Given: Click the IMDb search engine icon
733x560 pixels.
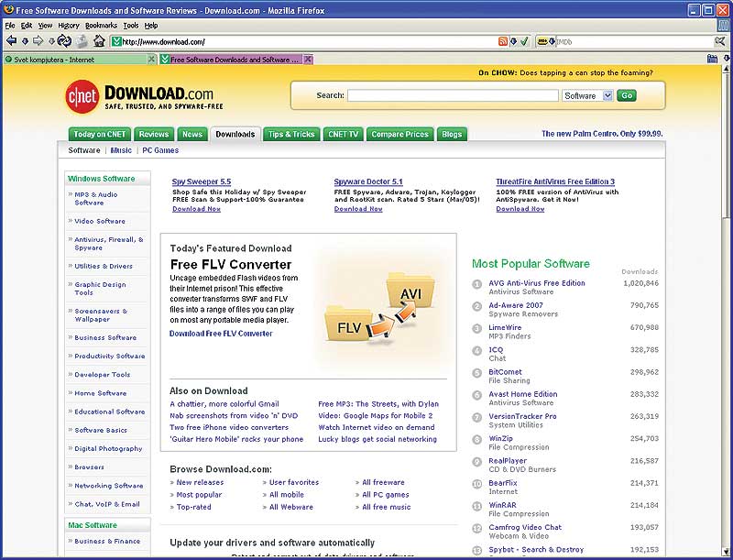Looking at the screenshot, I should [x=542, y=41].
